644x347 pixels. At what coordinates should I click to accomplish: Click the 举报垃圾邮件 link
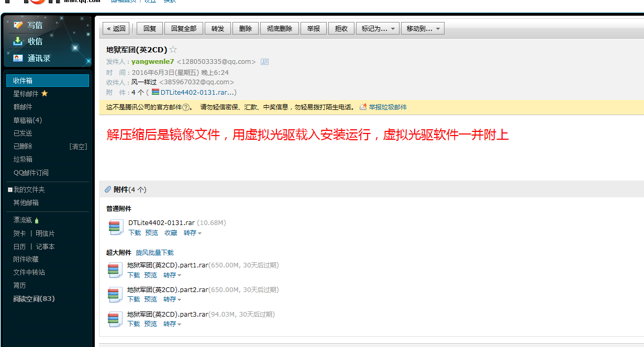pos(387,107)
